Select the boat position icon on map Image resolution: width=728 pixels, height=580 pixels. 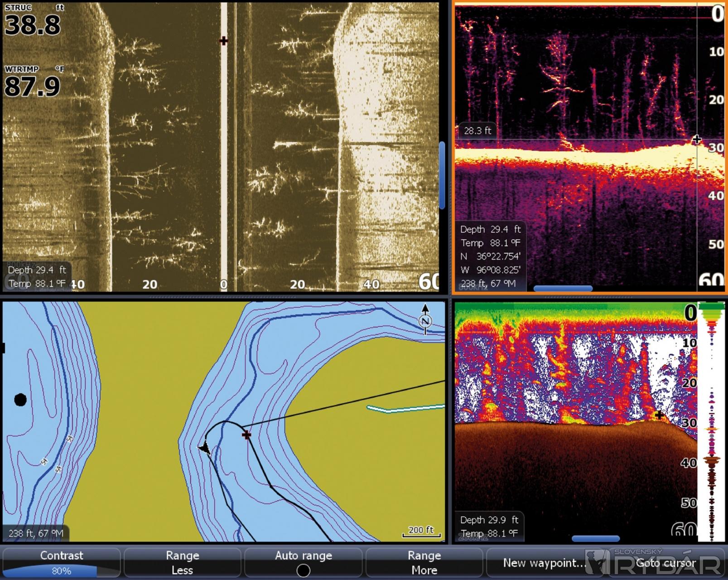pyautogui.click(x=204, y=448)
